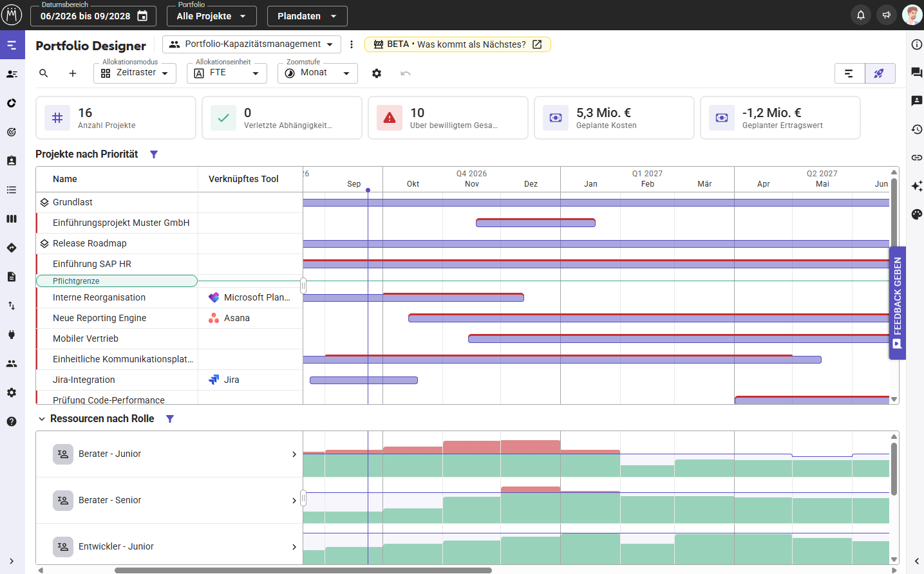This screenshot has height=574, width=924.
Task: Open the AI sparkle icon on right sidebar
Action: tap(917, 186)
